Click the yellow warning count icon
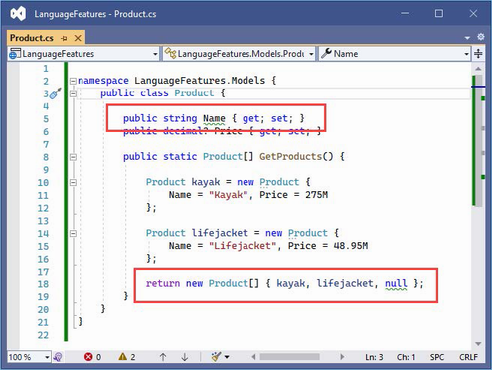This screenshot has height=370, width=492. click(x=123, y=357)
